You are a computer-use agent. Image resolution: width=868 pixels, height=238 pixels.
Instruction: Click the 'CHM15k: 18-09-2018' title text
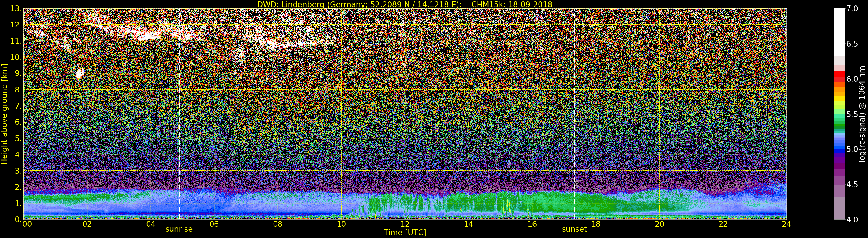coord(512,4)
